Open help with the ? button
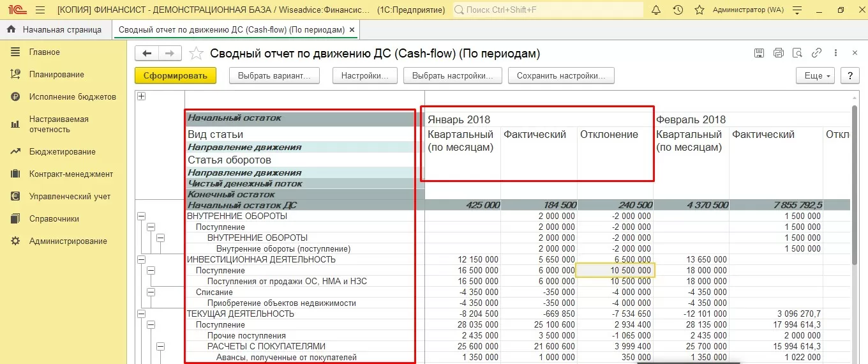868x364 pixels. coord(850,75)
